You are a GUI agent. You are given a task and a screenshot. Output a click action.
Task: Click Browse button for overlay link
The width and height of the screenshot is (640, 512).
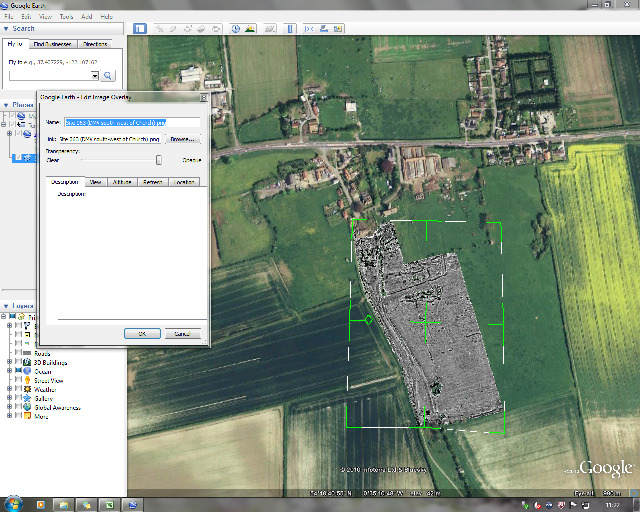(x=182, y=139)
